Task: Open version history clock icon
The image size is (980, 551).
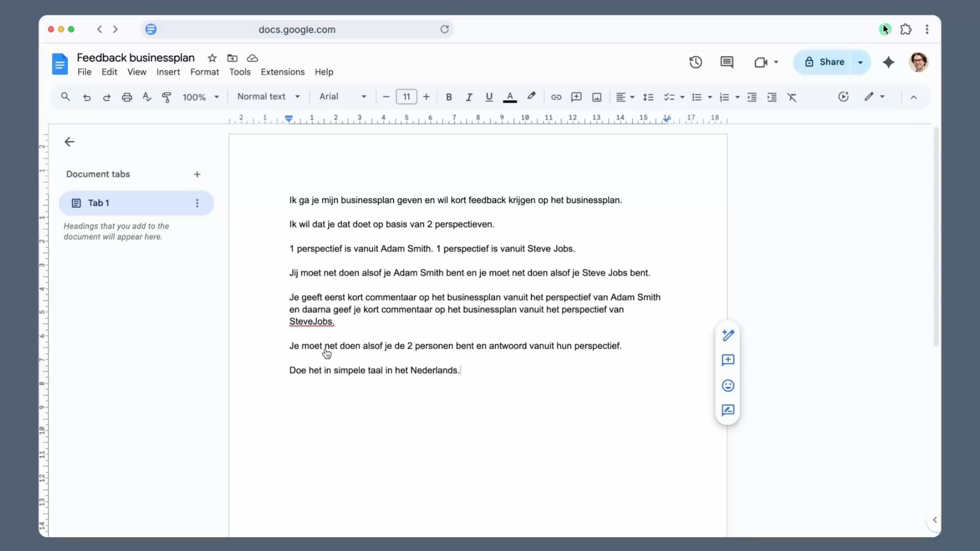Action: coord(696,62)
